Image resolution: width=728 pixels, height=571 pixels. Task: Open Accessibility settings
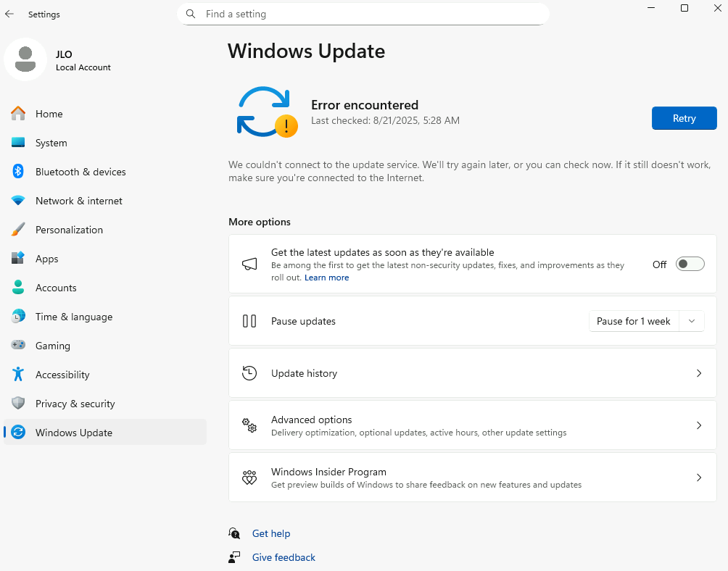pyautogui.click(x=105, y=375)
